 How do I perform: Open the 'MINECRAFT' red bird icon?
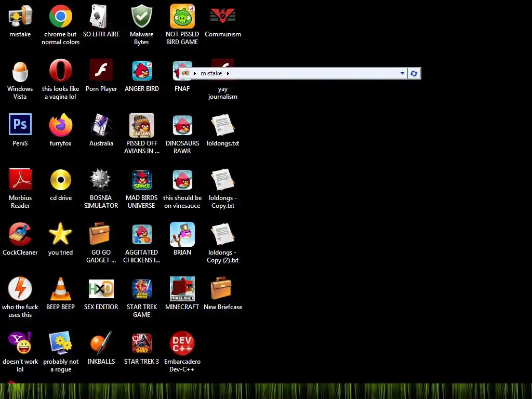point(182,289)
